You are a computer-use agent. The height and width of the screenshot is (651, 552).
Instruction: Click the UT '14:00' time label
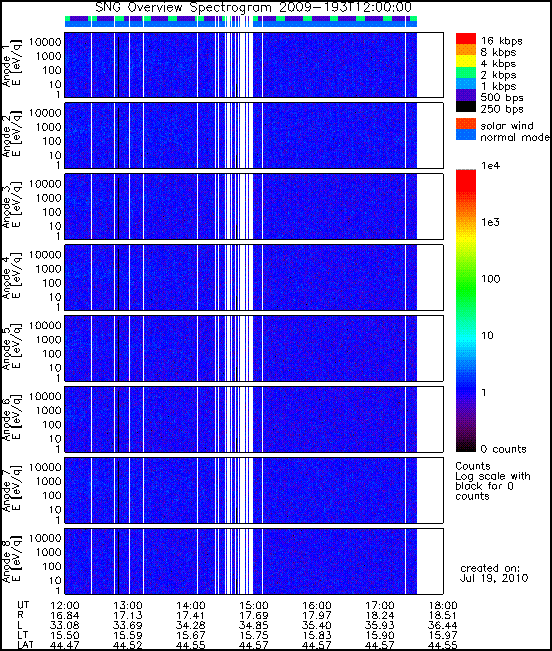pyautogui.click(x=191, y=605)
